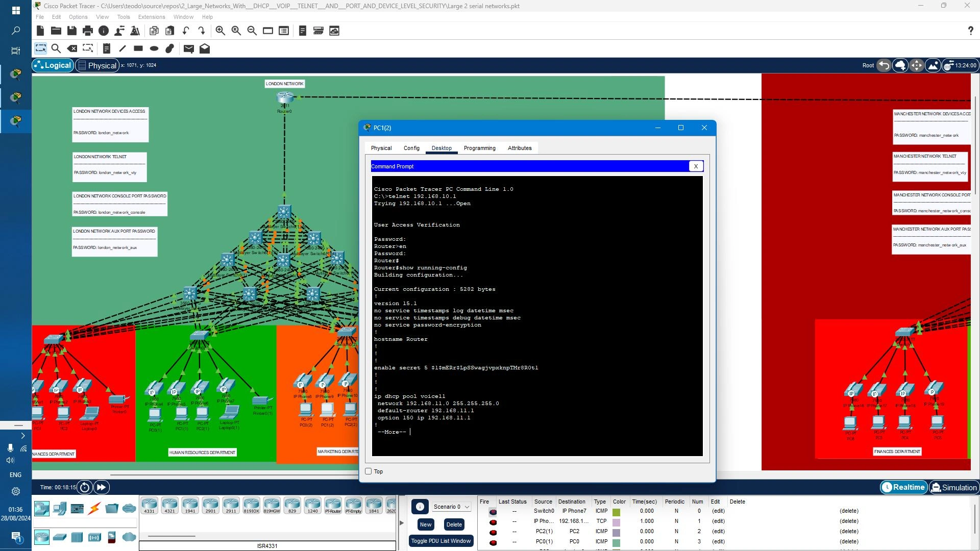This screenshot has width=980, height=551.
Task: Reset zoom with the R magnifier
Action: pos(236,31)
